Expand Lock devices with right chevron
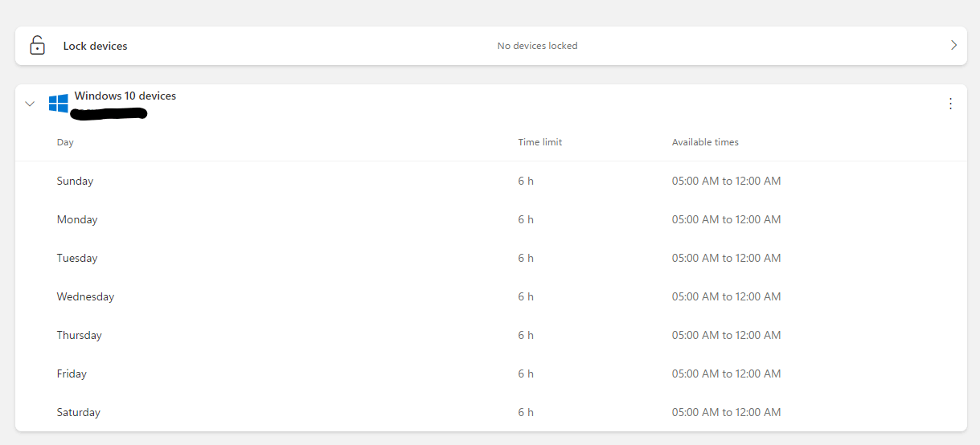 pos(953,46)
